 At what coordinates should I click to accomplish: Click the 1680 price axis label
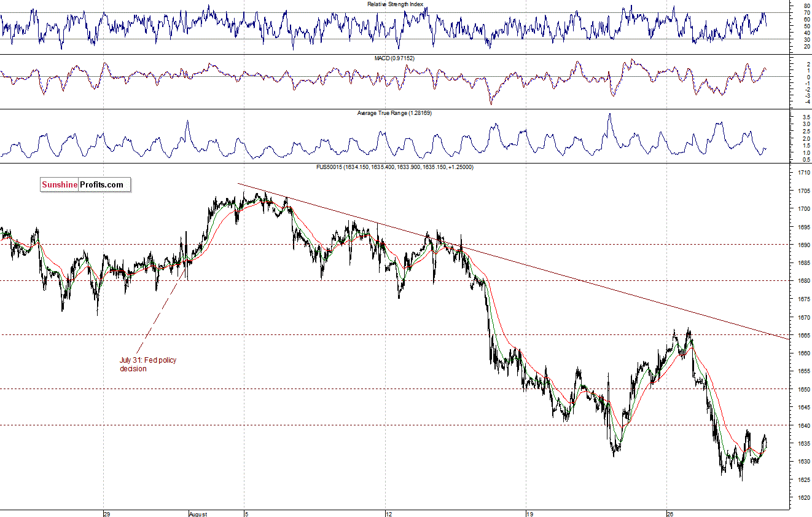point(804,281)
